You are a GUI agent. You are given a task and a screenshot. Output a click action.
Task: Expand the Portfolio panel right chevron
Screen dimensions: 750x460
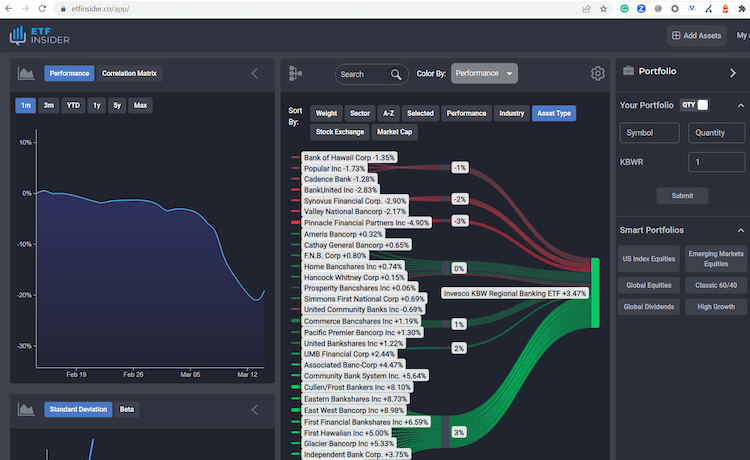click(732, 73)
